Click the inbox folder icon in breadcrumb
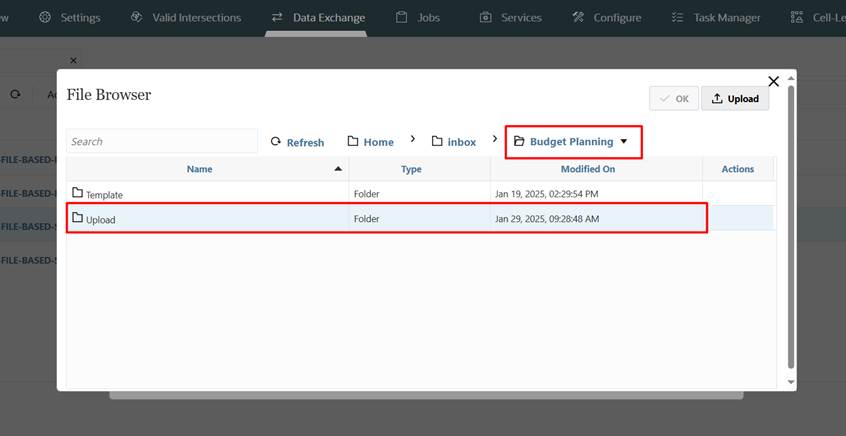The image size is (846, 436). 437,142
